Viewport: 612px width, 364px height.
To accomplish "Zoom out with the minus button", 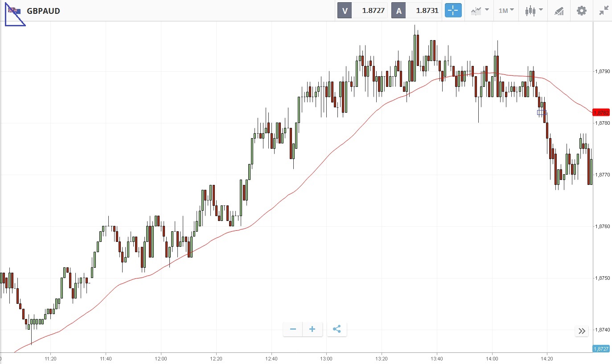I will tap(293, 329).
